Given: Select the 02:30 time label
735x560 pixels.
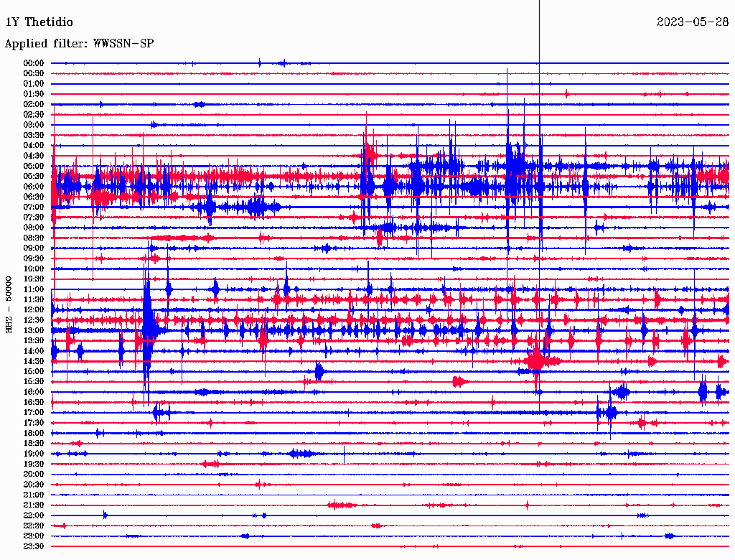Looking at the screenshot, I should (x=34, y=115).
